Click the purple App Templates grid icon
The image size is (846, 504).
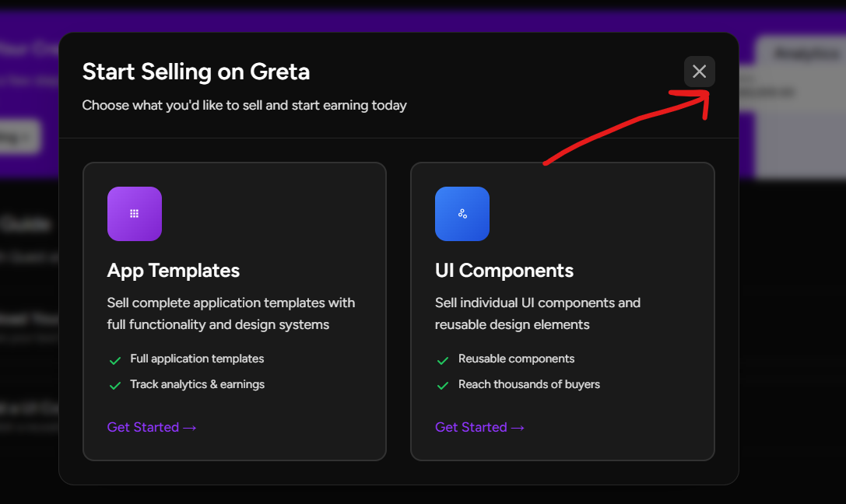pyautogui.click(x=135, y=213)
